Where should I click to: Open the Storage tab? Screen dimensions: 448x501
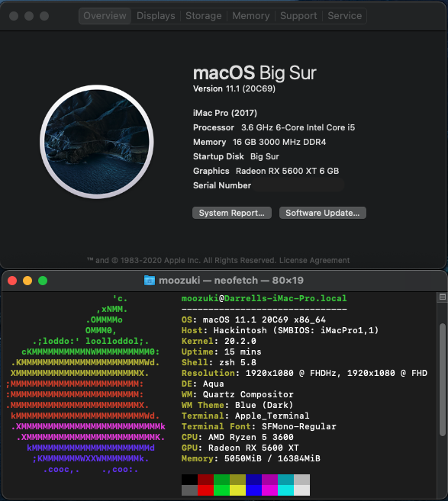(203, 16)
